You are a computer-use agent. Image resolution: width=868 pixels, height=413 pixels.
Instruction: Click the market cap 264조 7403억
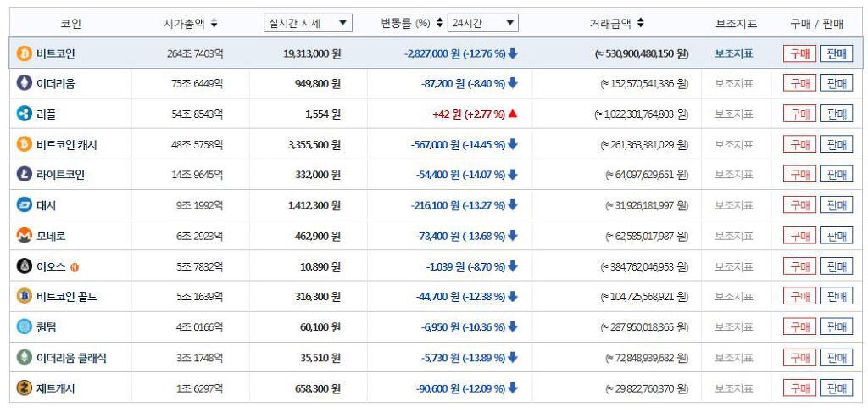[196, 53]
